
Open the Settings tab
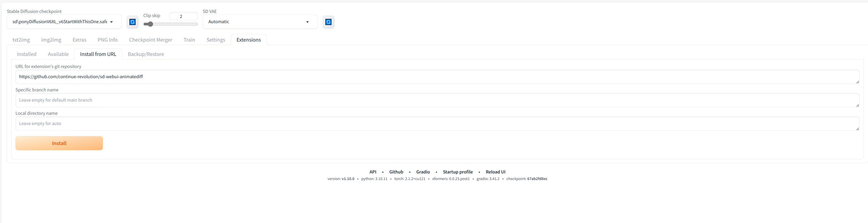pos(215,40)
